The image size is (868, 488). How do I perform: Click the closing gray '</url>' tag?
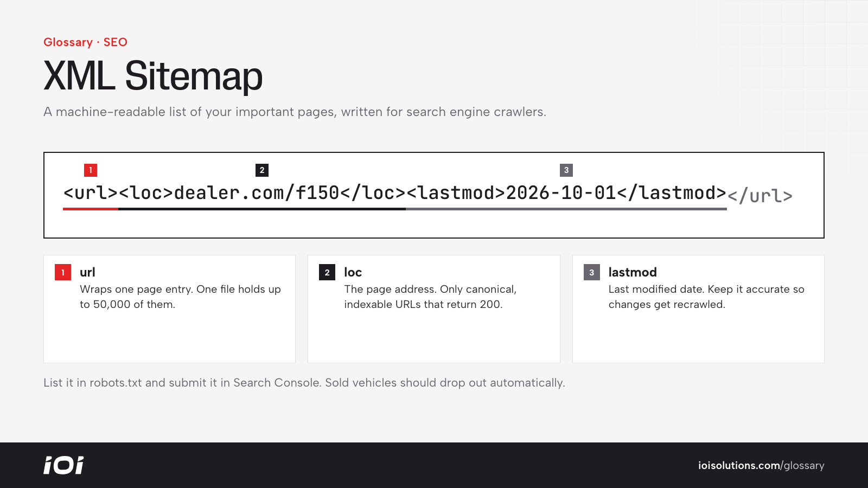point(760,196)
